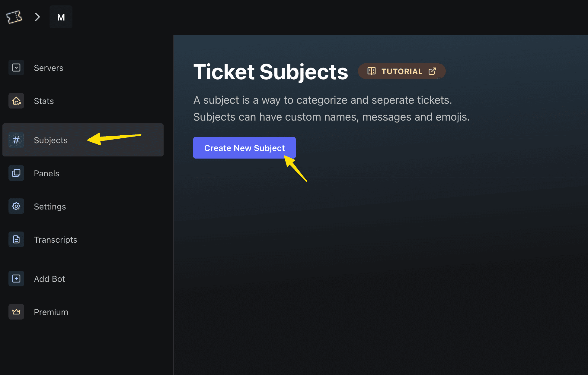Go to the Stats page

pos(44,101)
